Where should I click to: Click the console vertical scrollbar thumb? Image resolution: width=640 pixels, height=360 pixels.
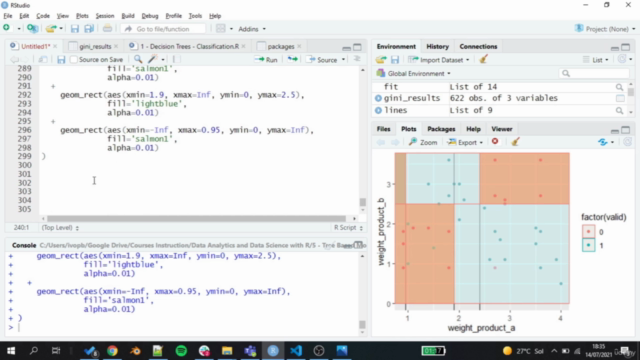click(x=362, y=324)
